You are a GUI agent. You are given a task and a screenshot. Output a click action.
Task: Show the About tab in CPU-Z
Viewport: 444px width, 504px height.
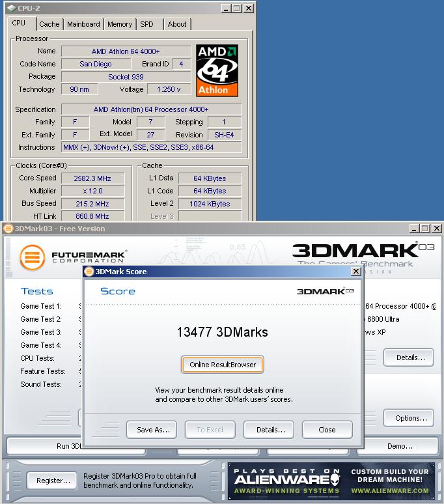tap(177, 24)
